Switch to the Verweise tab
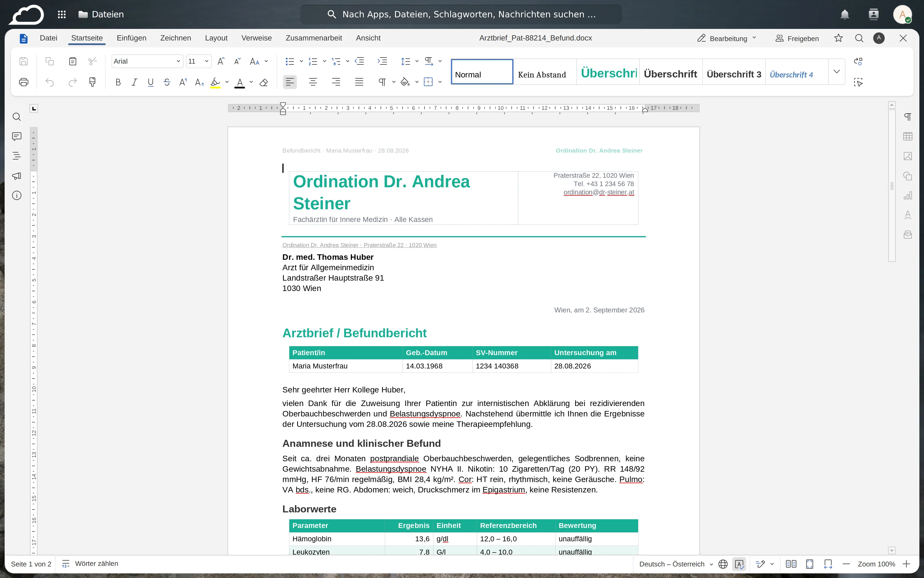The image size is (924, 578). click(x=257, y=38)
